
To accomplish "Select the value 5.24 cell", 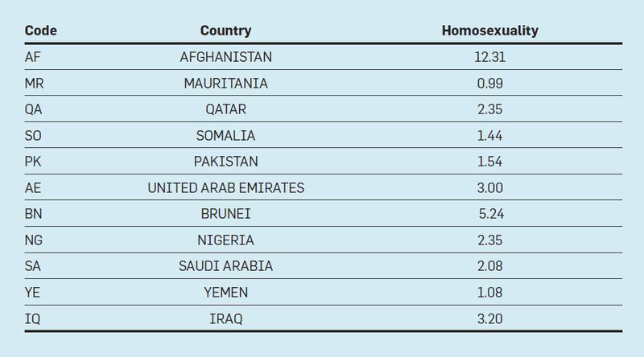I will pos(491,214).
